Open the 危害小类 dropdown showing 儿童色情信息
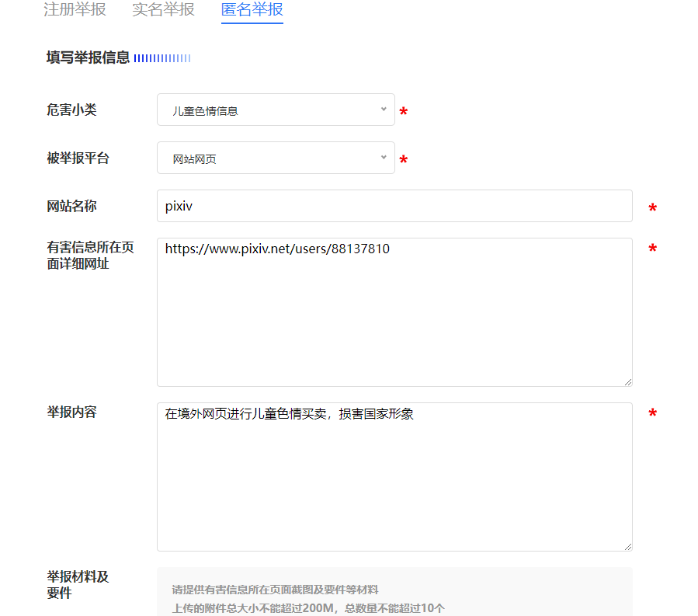698x616 pixels. point(276,110)
